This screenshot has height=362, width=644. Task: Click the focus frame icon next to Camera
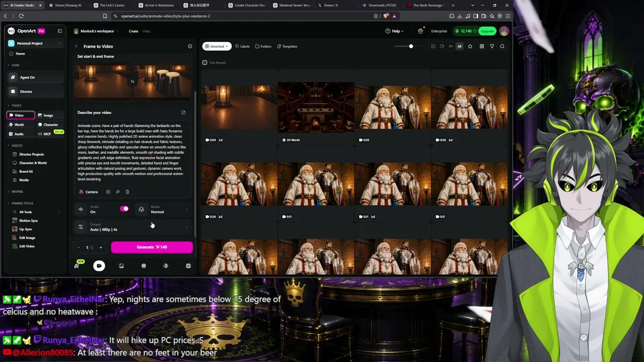coord(108,192)
